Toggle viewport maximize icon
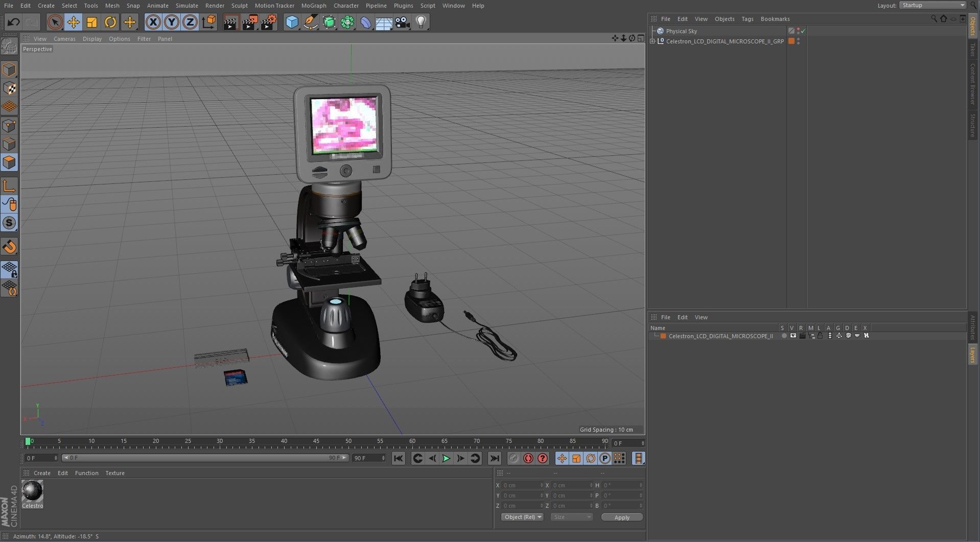Viewport: 980px width, 542px height. (641, 38)
